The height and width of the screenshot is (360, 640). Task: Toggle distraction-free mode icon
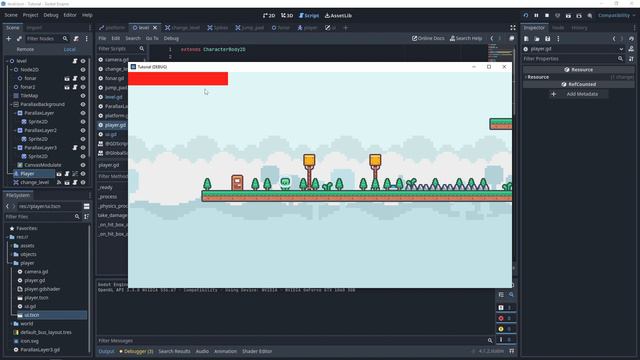coord(513,28)
